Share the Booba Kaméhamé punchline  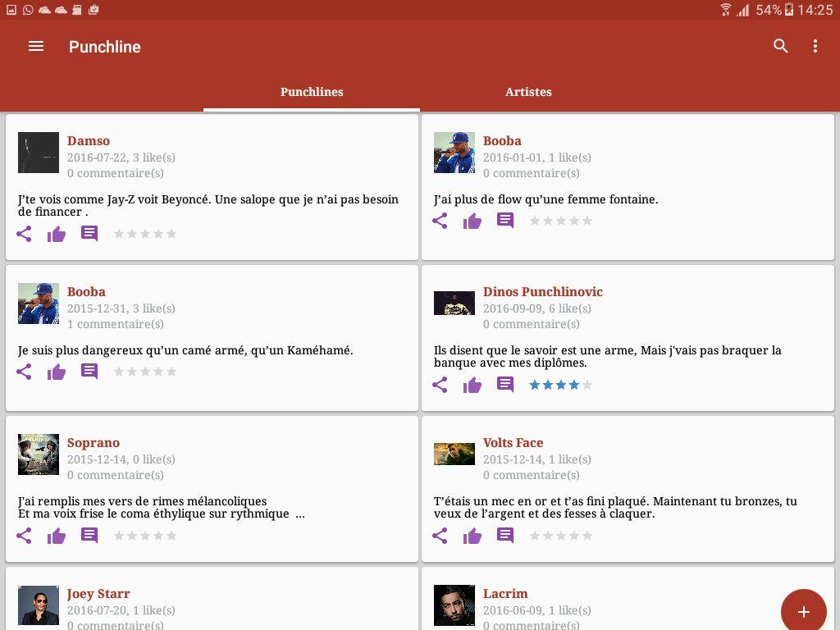point(24,372)
